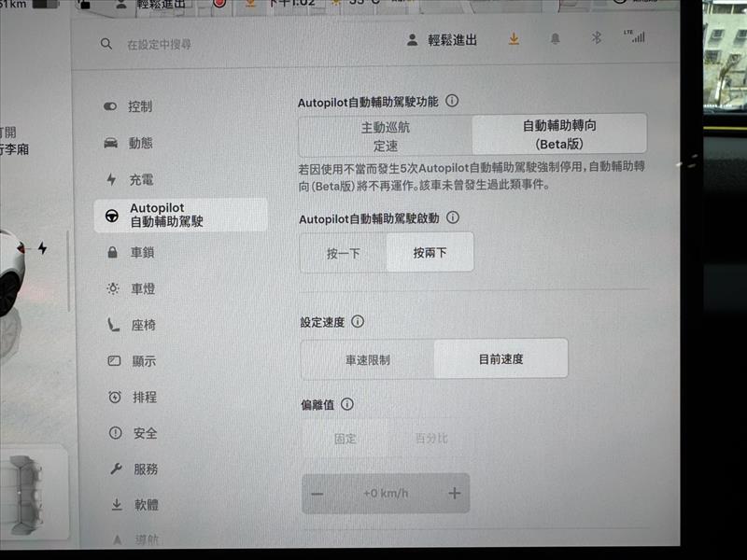
Task: Click the info icon next to 設定速度
Action: tap(358, 322)
